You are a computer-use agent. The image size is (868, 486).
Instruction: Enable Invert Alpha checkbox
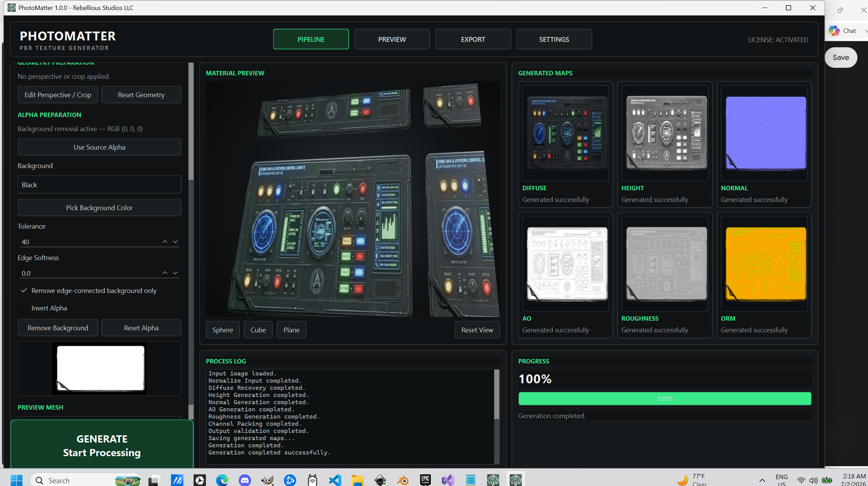24,308
